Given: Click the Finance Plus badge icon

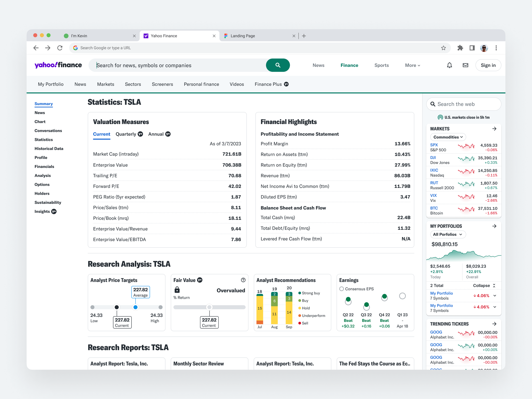Looking at the screenshot, I should [x=286, y=84].
